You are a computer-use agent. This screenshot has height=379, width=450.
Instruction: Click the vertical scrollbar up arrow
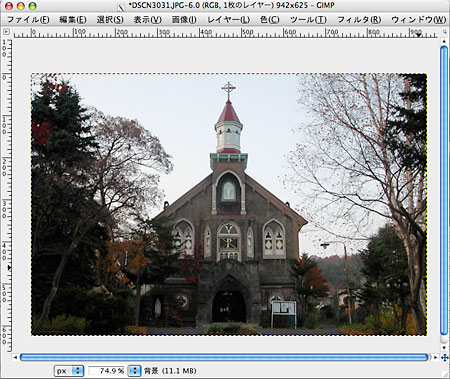pos(444,41)
